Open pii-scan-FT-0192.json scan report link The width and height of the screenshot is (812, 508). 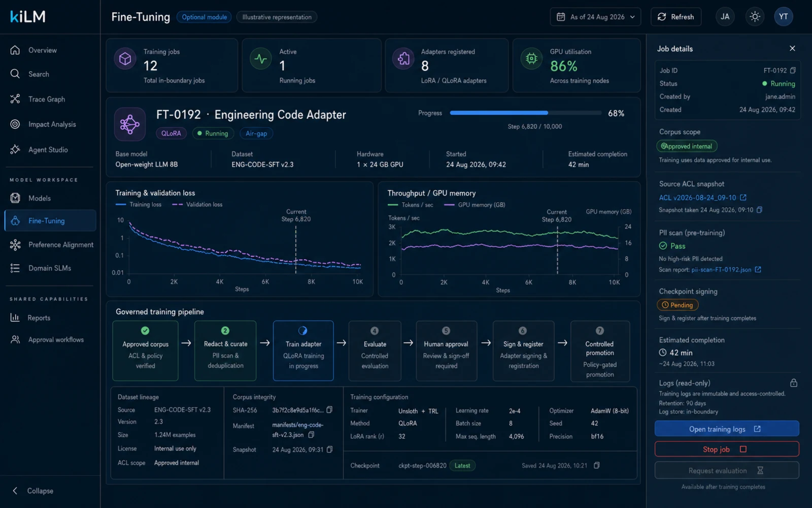(721, 270)
